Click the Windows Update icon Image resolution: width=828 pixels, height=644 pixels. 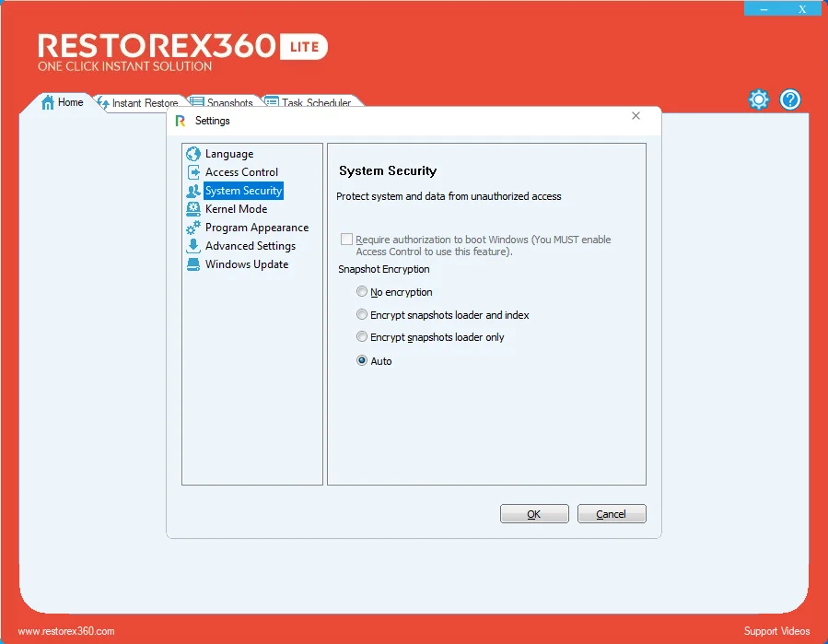coord(193,264)
